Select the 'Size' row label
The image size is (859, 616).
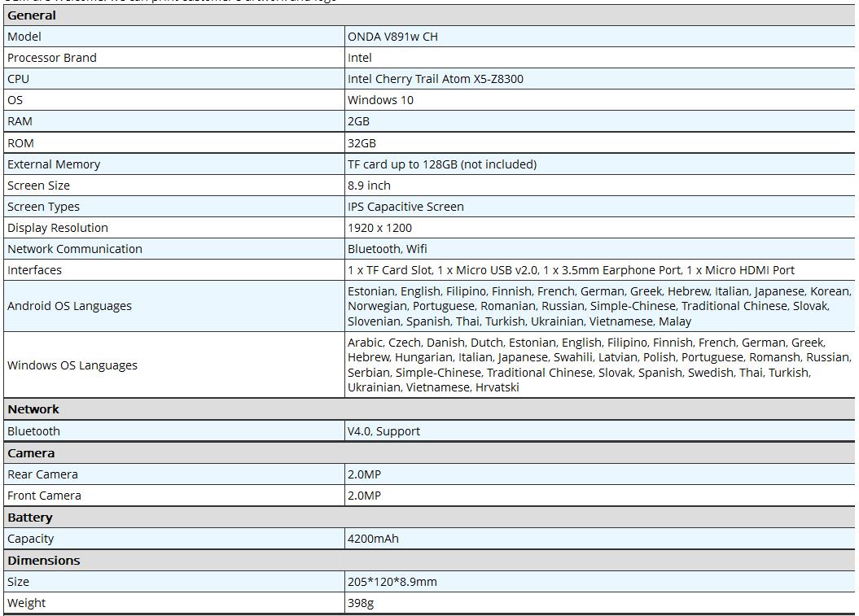tap(18, 582)
